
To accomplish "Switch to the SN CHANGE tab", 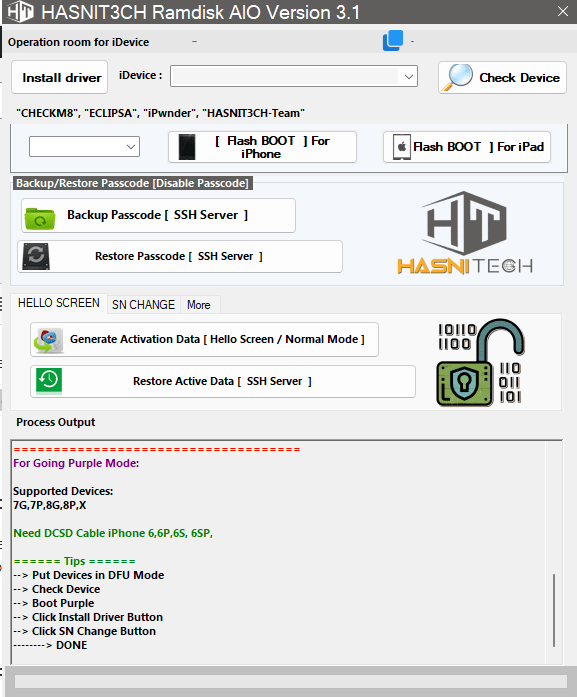I will coord(144,305).
